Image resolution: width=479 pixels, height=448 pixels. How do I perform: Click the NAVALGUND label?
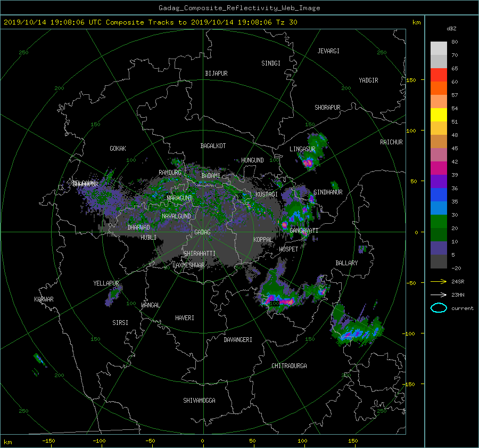coord(176,216)
